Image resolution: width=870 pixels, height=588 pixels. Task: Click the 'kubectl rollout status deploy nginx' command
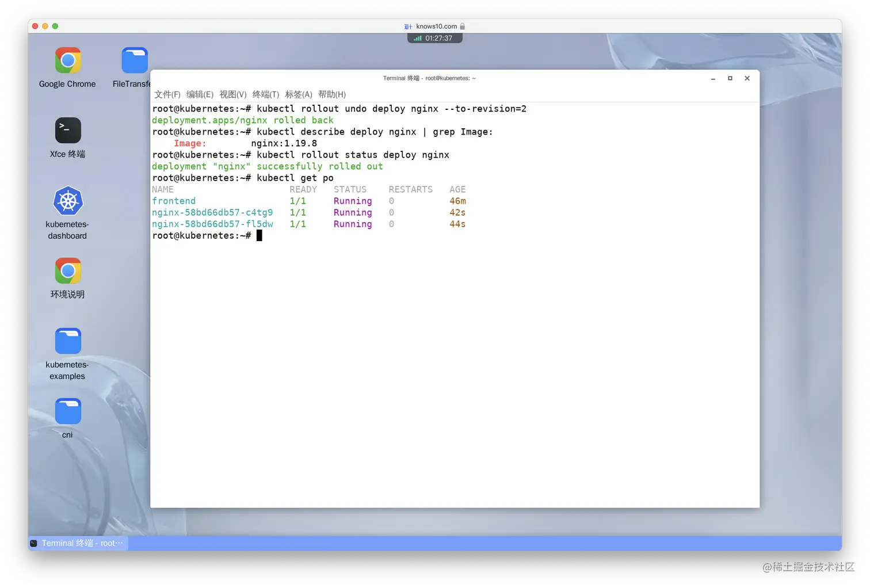point(353,155)
